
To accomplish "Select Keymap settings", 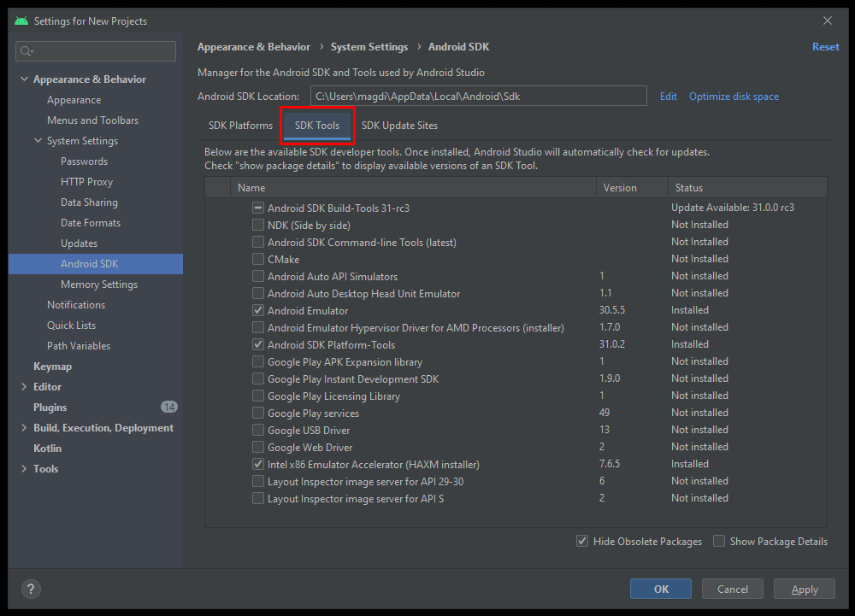I will pos(52,367).
